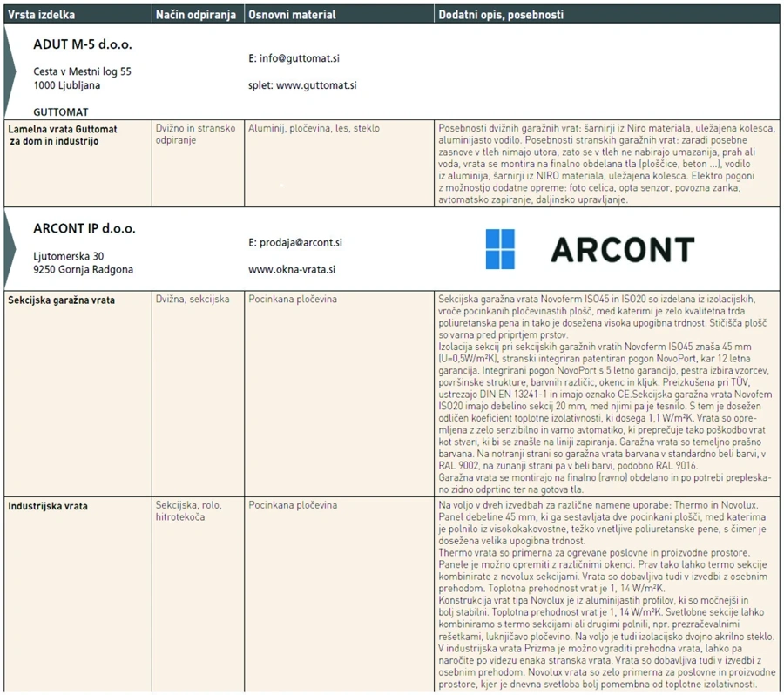
Task: Click the line starting 'Izolacija sekcij pri sekcijskih'
Action: point(594,347)
